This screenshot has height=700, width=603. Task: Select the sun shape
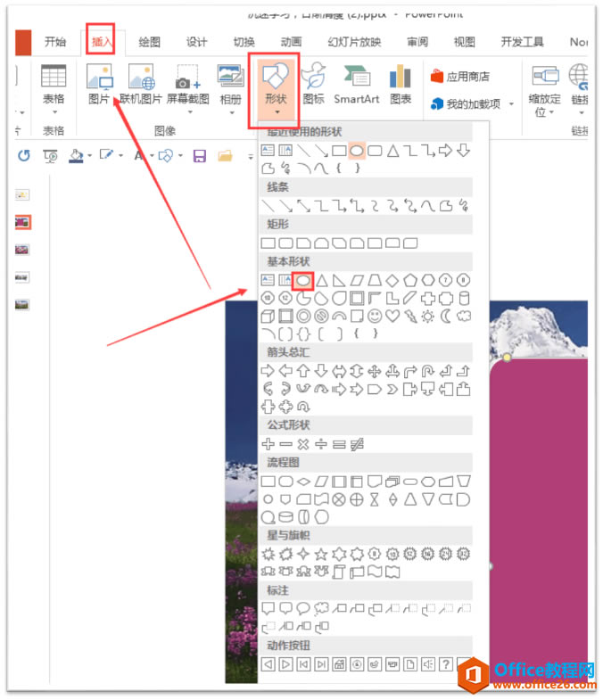click(x=428, y=316)
